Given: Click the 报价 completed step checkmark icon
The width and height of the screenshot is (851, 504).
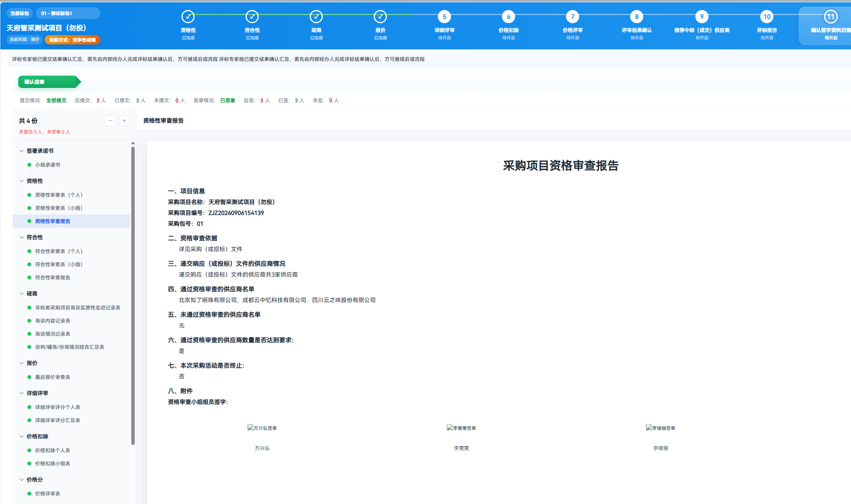Looking at the screenshot, I should 380,17.
